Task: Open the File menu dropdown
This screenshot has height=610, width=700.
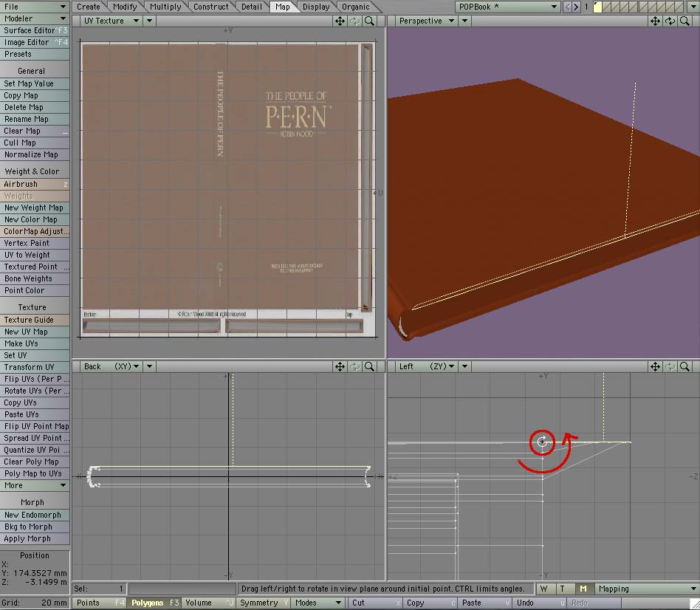Action: [x=35, y=7]
